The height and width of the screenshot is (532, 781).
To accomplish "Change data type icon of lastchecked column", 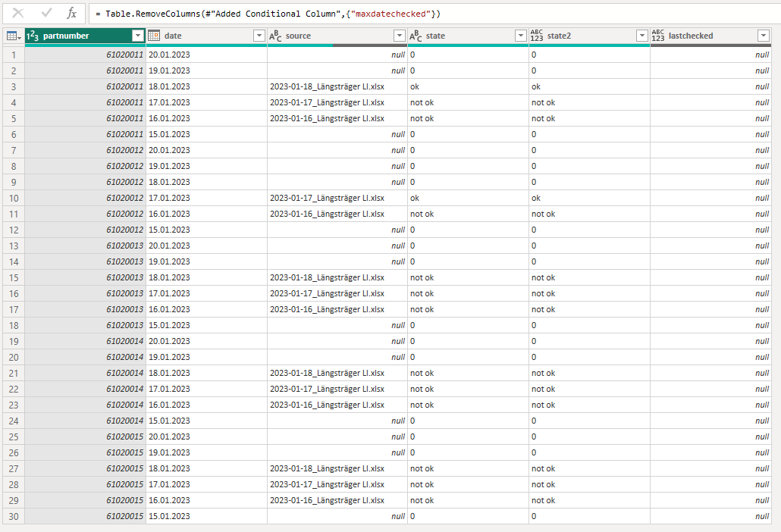I will pos(658,36).
